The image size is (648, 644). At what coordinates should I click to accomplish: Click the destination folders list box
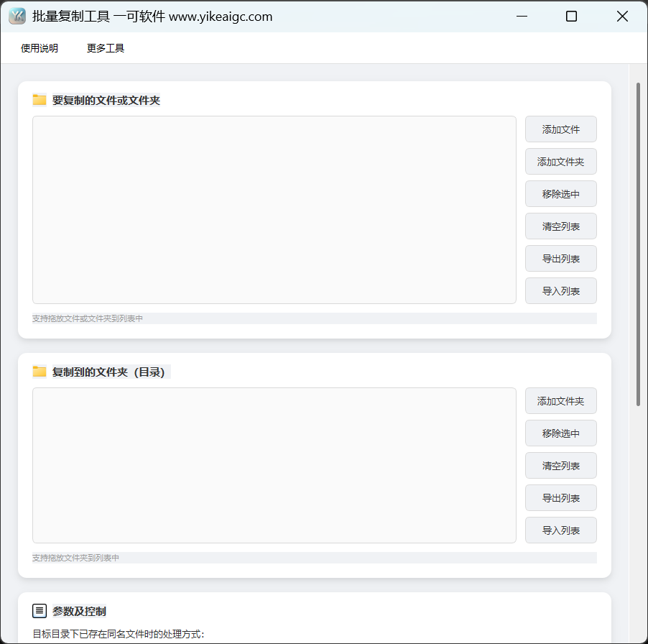coord(274,466)
